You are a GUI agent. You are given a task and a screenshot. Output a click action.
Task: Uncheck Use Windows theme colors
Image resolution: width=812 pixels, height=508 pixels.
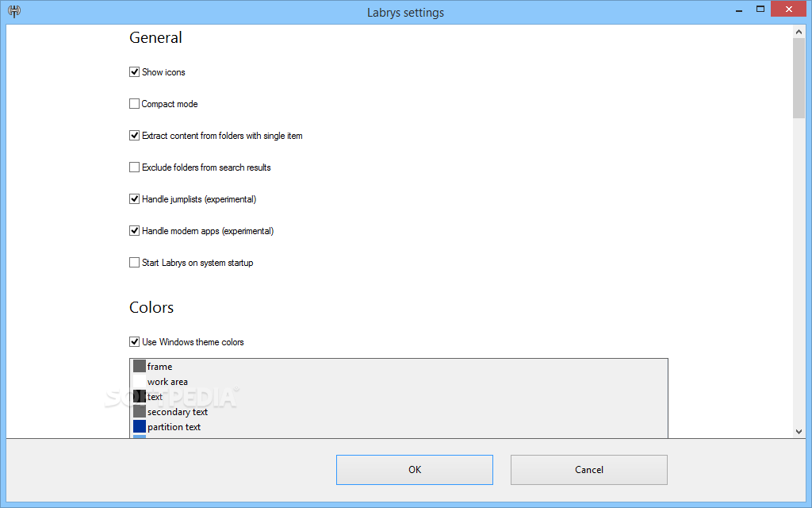point(134,341)
